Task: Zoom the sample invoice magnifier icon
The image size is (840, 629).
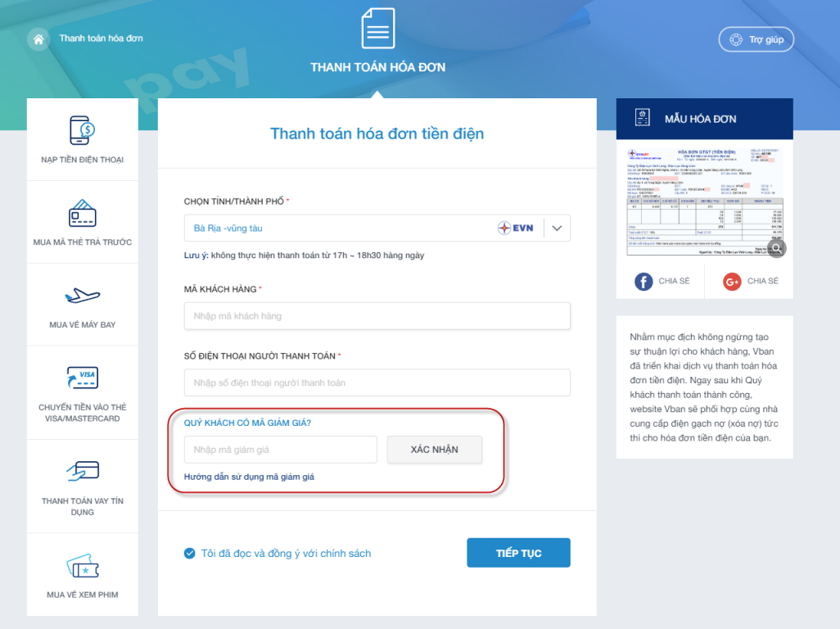Action: click(x=776, y=248)
